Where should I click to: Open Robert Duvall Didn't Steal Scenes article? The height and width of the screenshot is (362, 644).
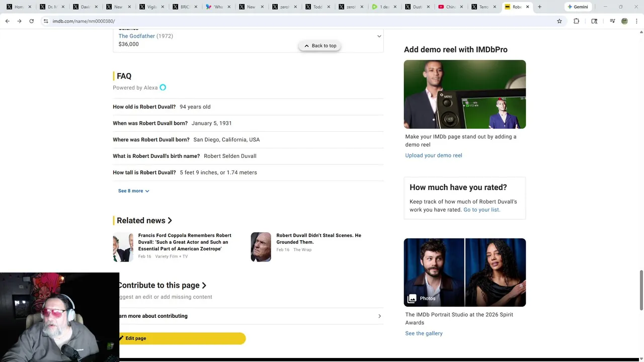(318, 239)
